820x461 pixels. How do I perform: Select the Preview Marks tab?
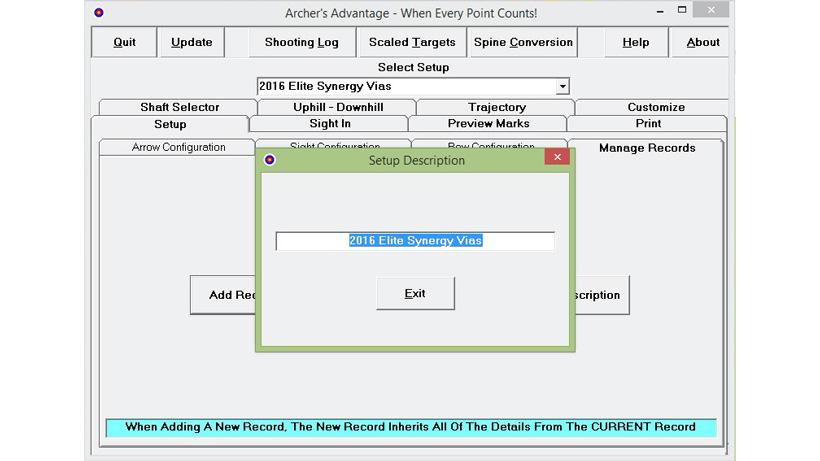(x=488, y=124)
